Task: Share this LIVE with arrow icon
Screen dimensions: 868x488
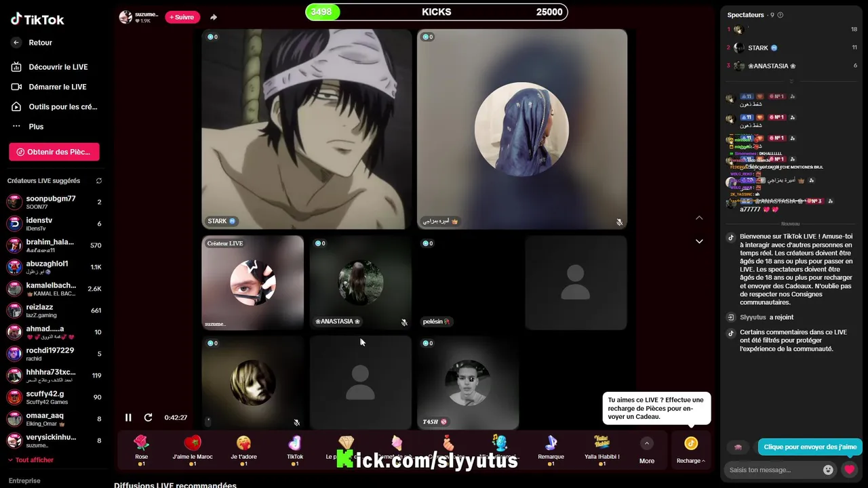Action: [x=214, y=17]
